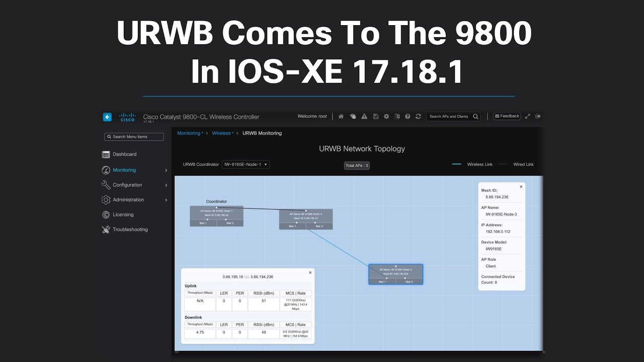Toggle full screen with the expand arrows icon

pos(528,116)
